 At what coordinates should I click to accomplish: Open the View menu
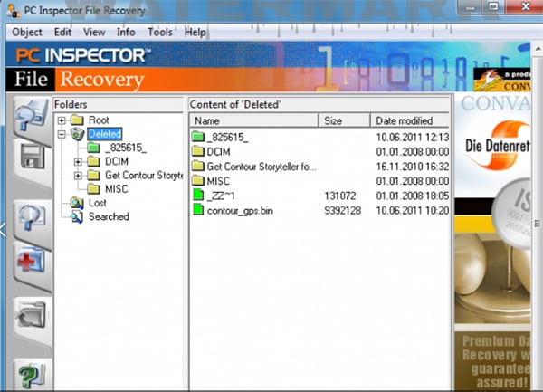94,33
